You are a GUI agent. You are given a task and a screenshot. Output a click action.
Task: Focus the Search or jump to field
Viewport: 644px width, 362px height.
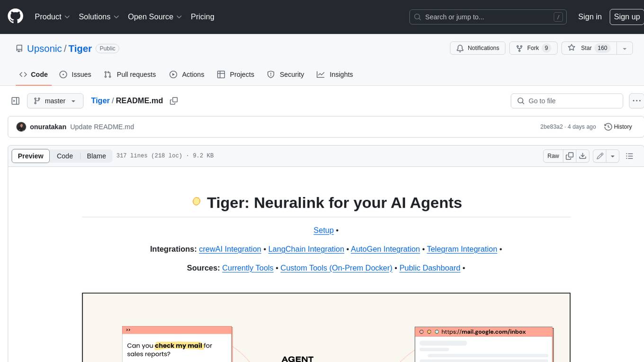coord(488,17)
